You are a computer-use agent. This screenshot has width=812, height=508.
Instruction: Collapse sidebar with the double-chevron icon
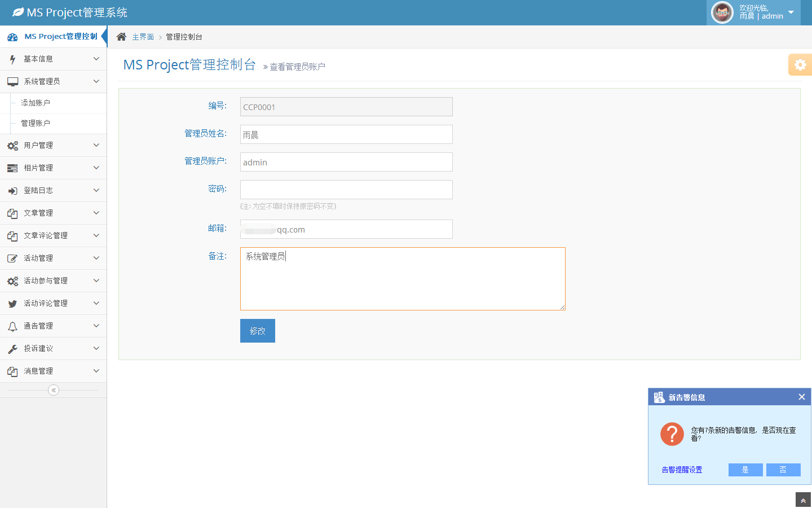[x=54, y=390]
